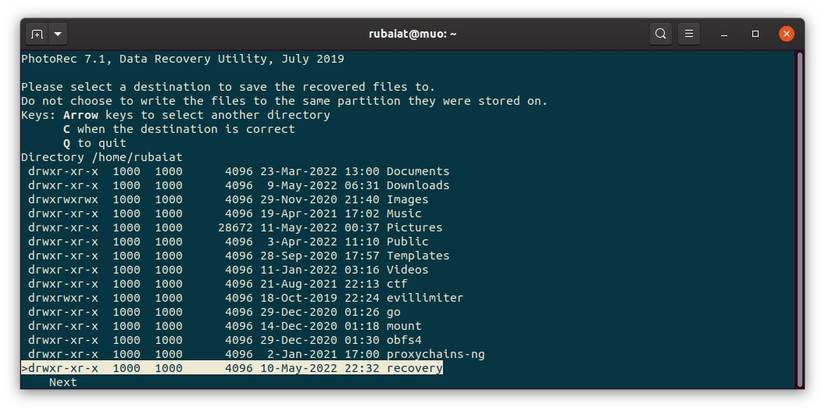
Task: Select the proxychains-ng directory entry
Action: [x=435, y=354]
